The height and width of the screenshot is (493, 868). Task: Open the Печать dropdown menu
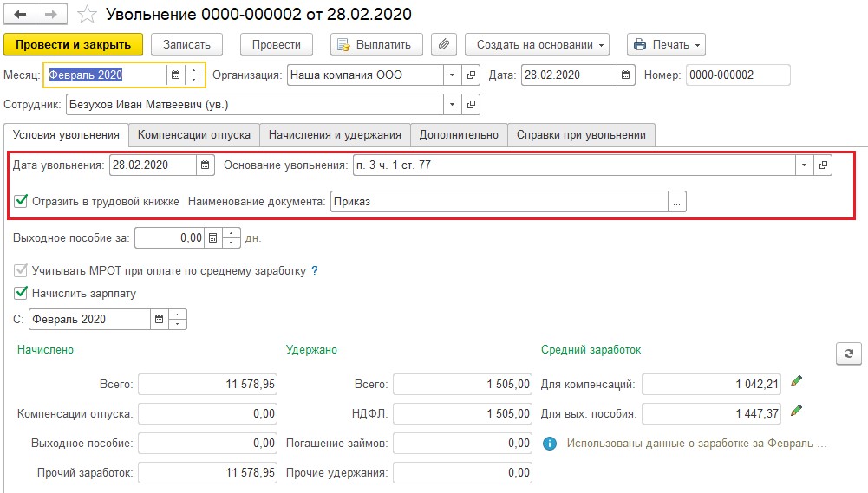666,44
